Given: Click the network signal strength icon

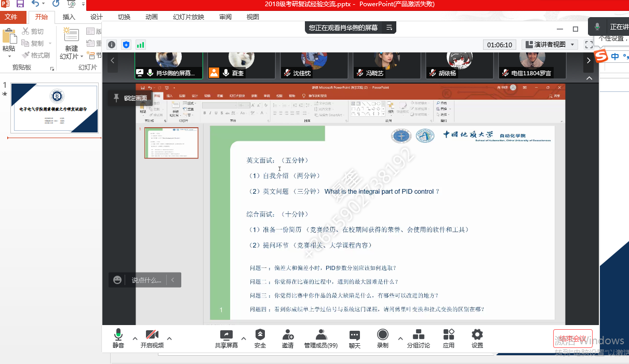Looking at the screenshot, I should click(140, 45).
